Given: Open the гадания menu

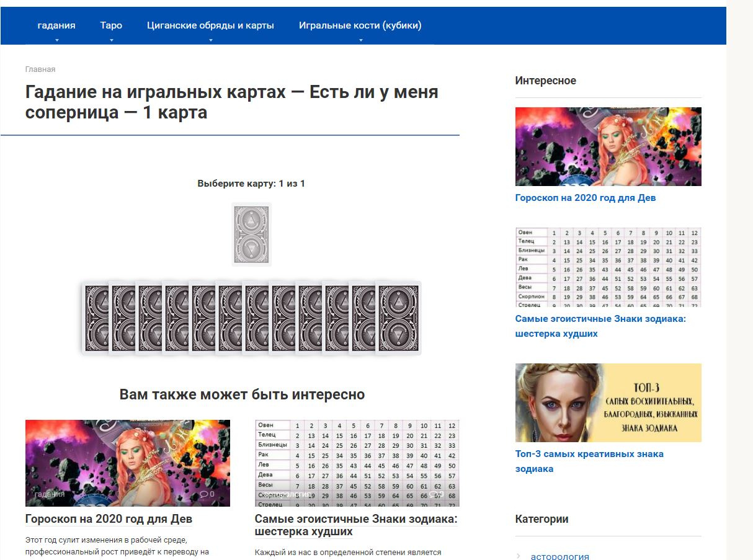Looking at the screenshot, I should (x=56, y=25).
